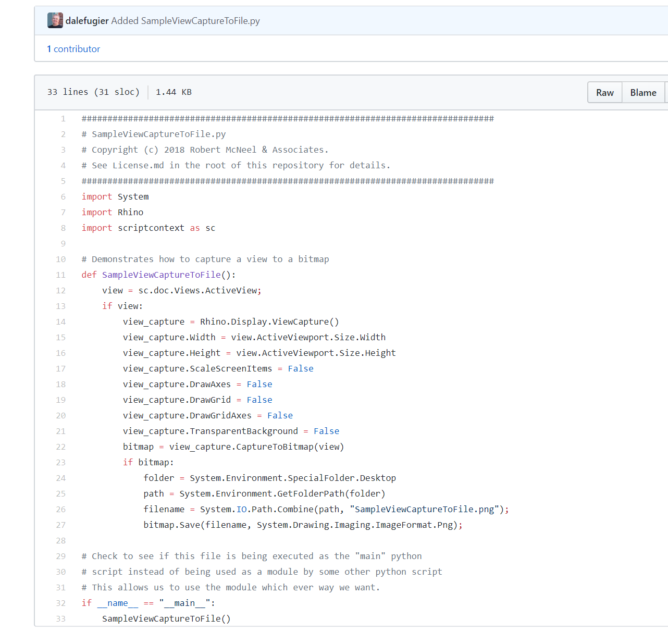Highlight line number 29
Screen dimensions: 668x644
click(61, 556)
